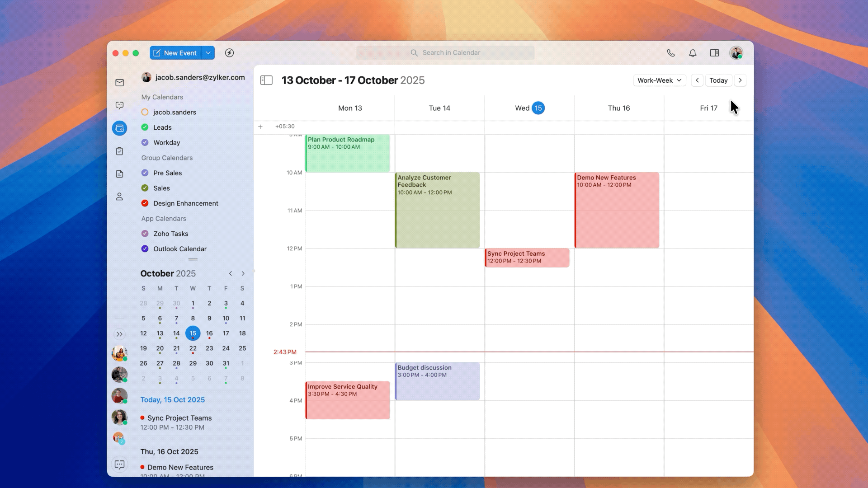Screen dimensions: 868x488
Task: Open the Contacts person icon
Action: [119, 197]
